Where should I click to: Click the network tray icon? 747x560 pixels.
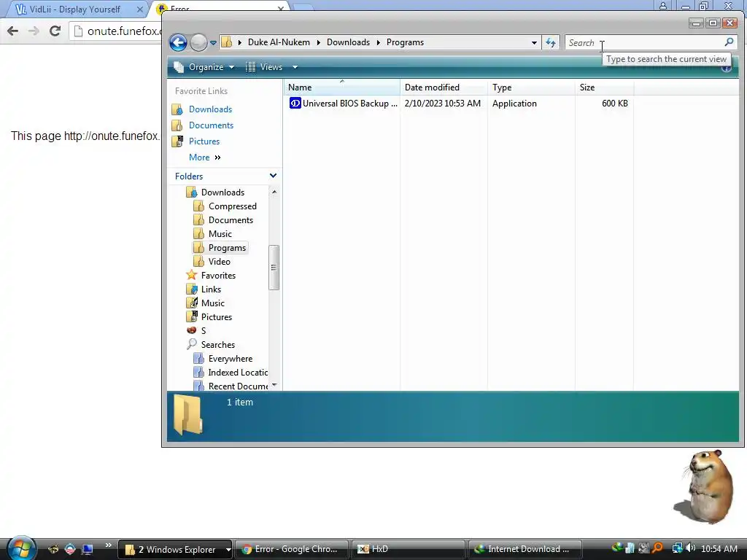pos(677,548)
